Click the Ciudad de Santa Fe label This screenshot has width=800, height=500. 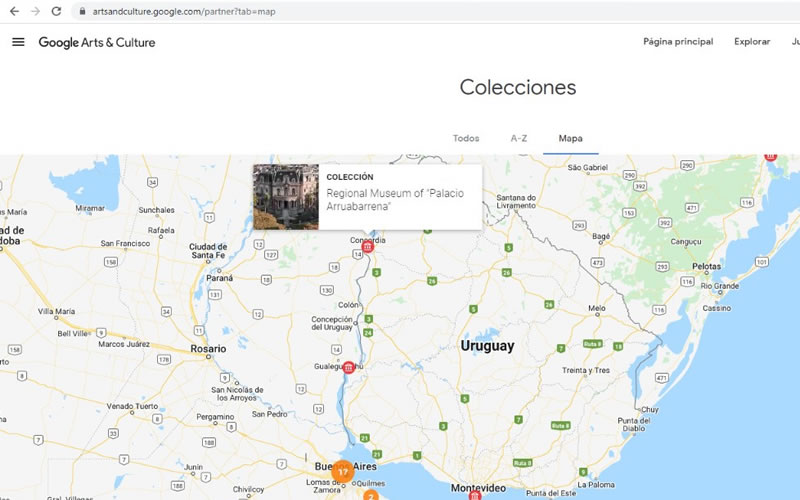click(208, 251)
